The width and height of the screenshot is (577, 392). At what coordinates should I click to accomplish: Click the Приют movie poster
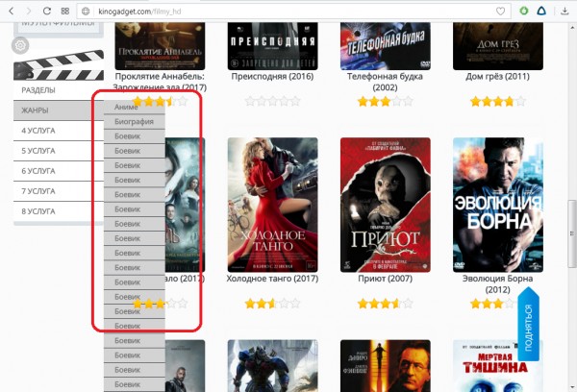click(x=386, y=205)
